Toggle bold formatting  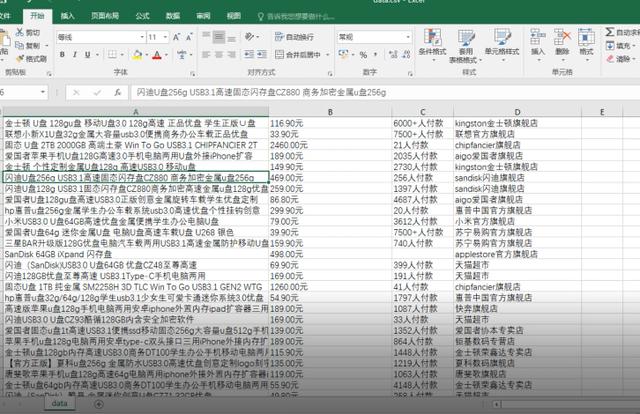[x=62, y=55]
